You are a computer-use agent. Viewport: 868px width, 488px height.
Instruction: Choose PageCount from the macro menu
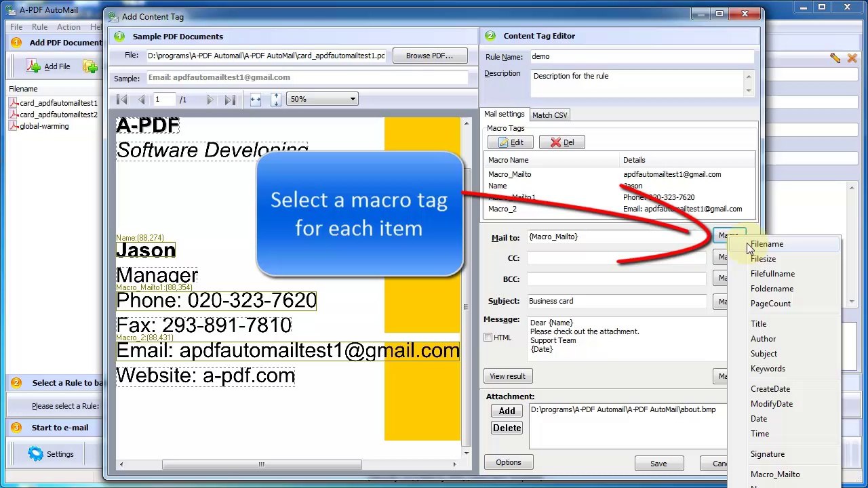[784, 304]
